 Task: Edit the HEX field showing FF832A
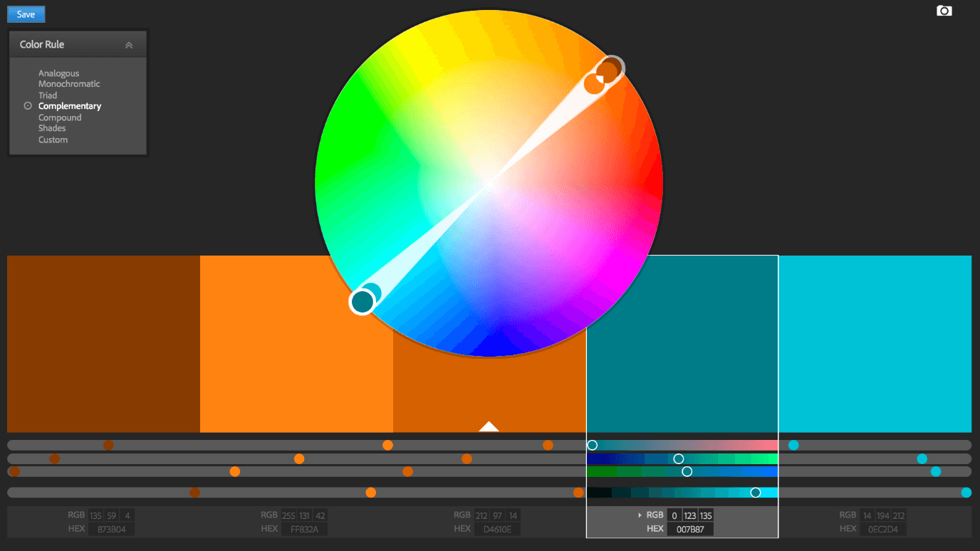pyautogui.click(x=304, y=529)
